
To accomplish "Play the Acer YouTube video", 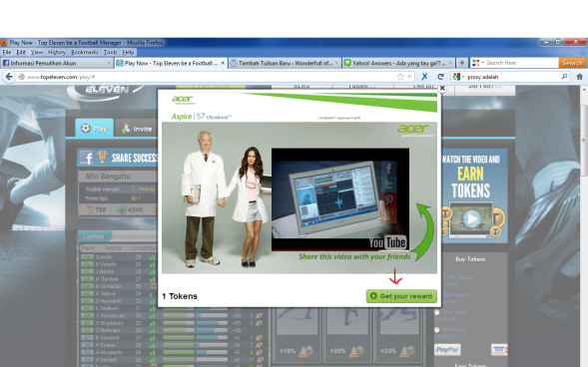I will pos(340,199).
